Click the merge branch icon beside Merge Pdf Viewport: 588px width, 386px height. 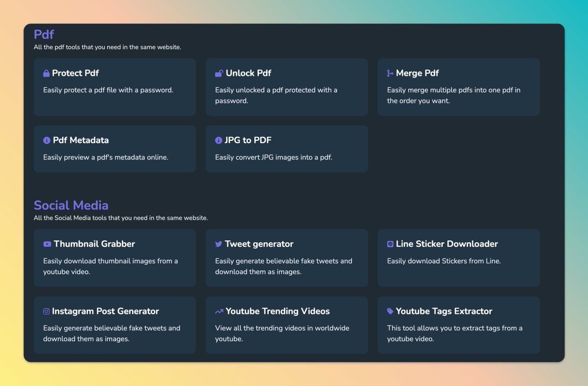[390, 74]
